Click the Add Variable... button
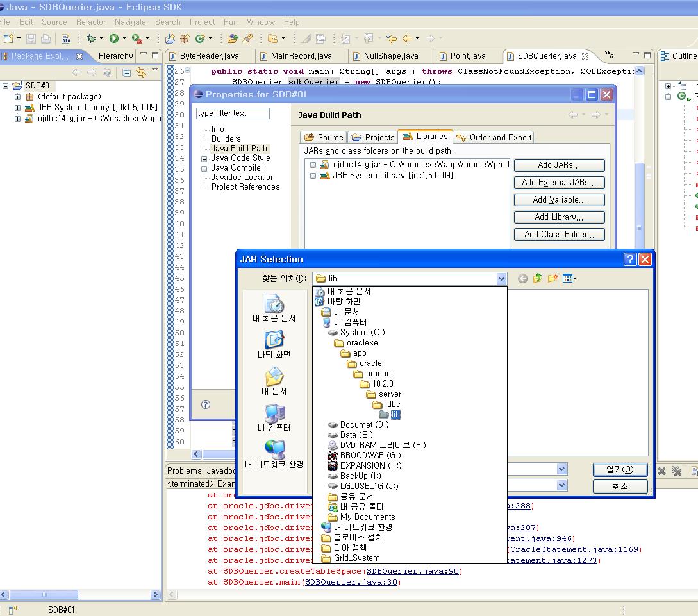The width and height of the screenshot is (698, 616). (559, 200)
